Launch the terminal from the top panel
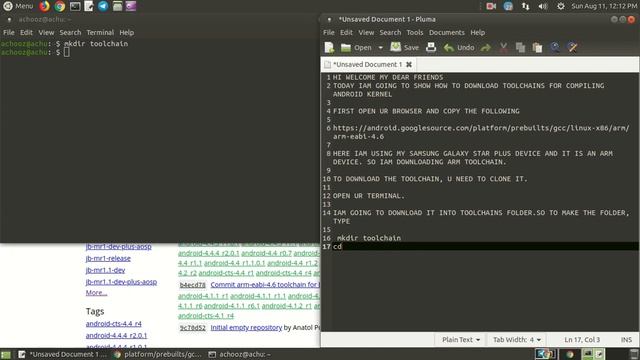The image size is (640, 360). point(75,6)
